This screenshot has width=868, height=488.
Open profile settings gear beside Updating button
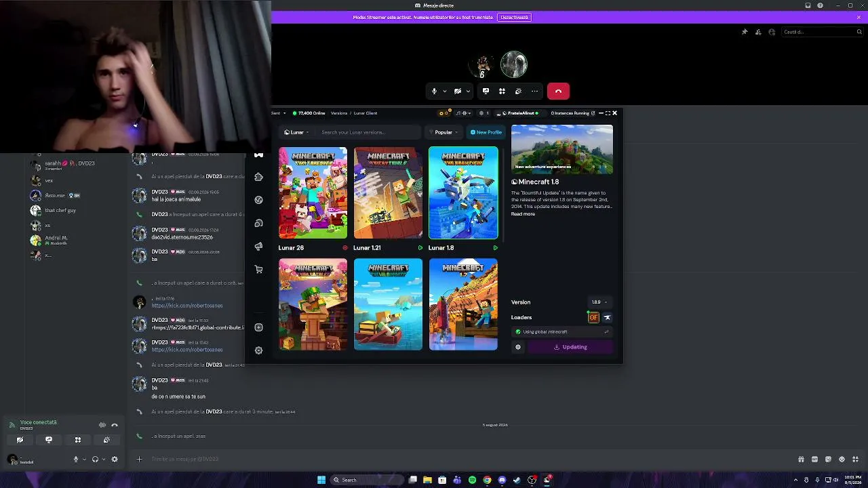[x=518, y=347]
